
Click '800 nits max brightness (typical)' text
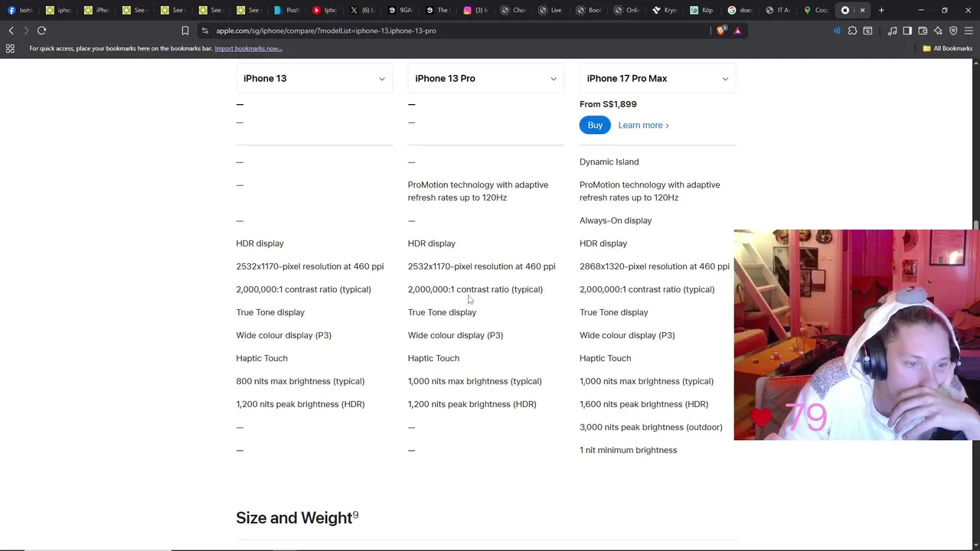pos(300,381)
